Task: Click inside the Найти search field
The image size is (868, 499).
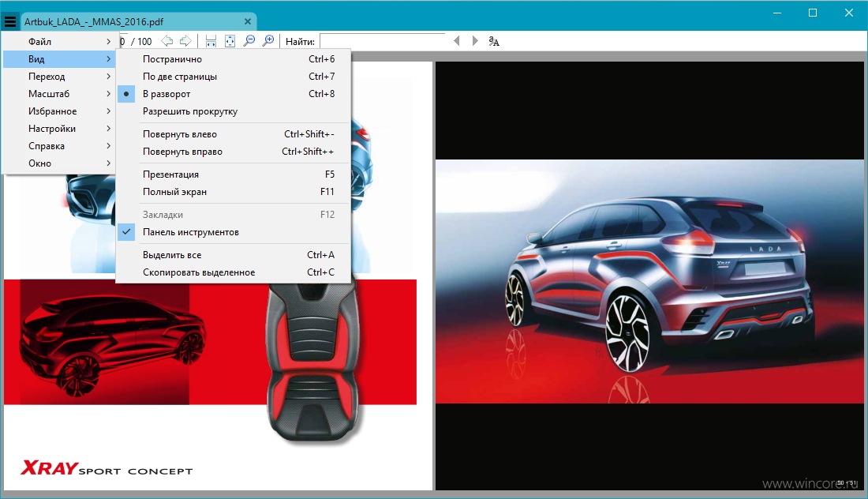Action: click(x=383, y=41)
